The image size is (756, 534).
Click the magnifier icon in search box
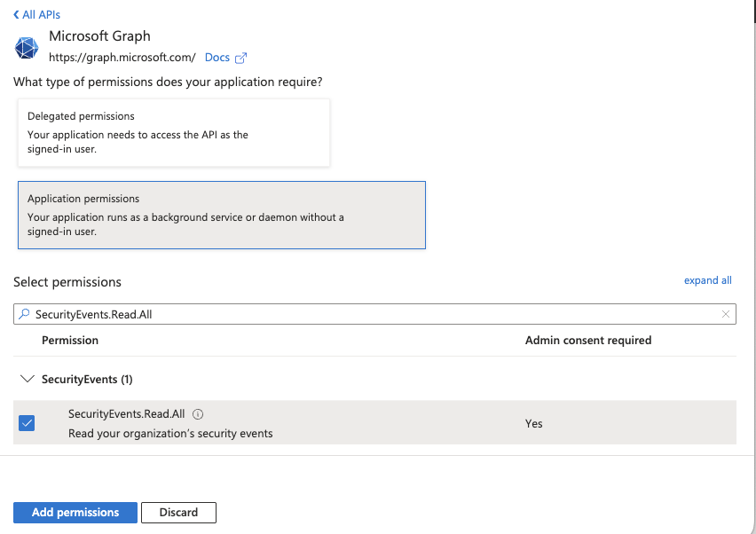[x=25, y=314]
